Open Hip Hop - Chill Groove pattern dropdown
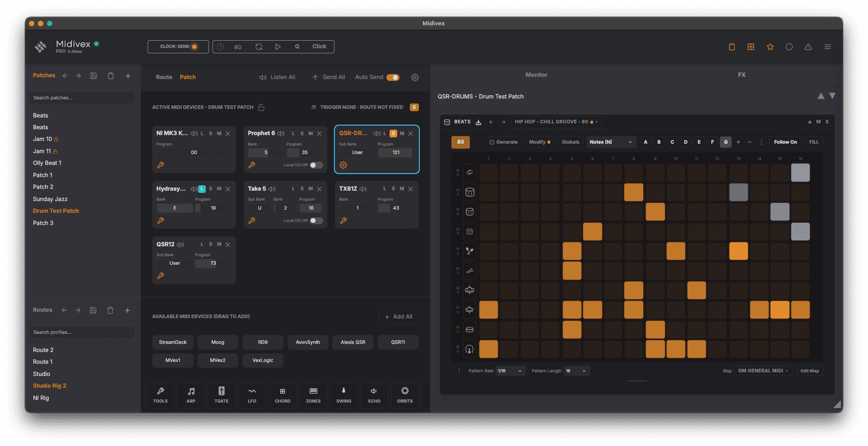The height and width of the screenshot is (446, 868). point(556,122)
